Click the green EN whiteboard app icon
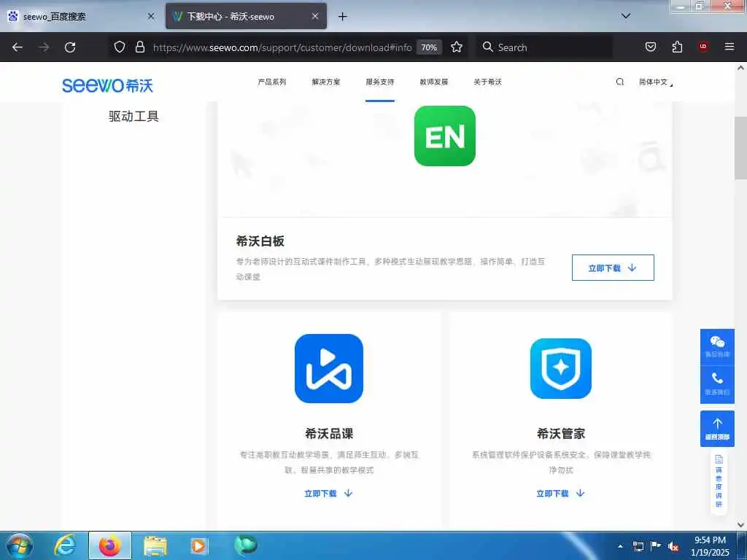This screenshot has height=560, width=747. pos(444,136)
